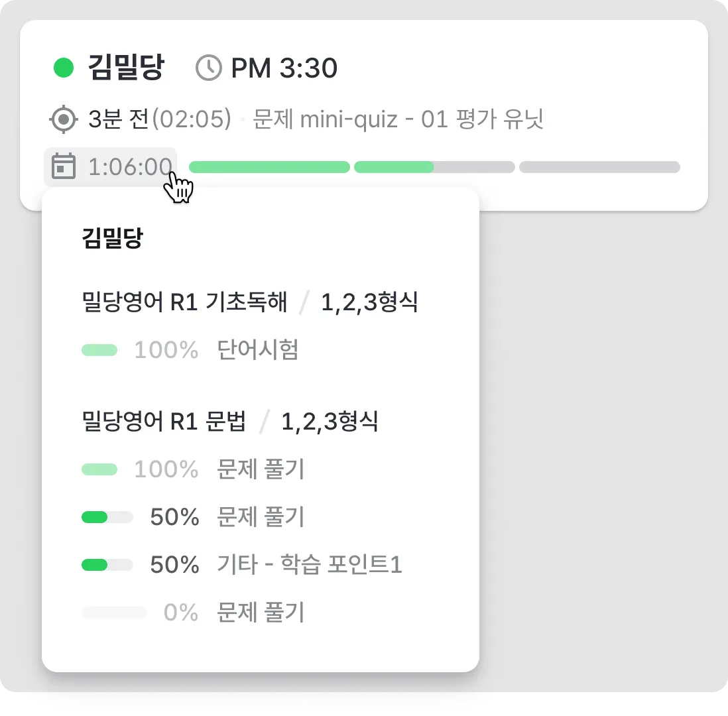
Task: Click the empty gray third progress segment
Action: coord(599,167)
